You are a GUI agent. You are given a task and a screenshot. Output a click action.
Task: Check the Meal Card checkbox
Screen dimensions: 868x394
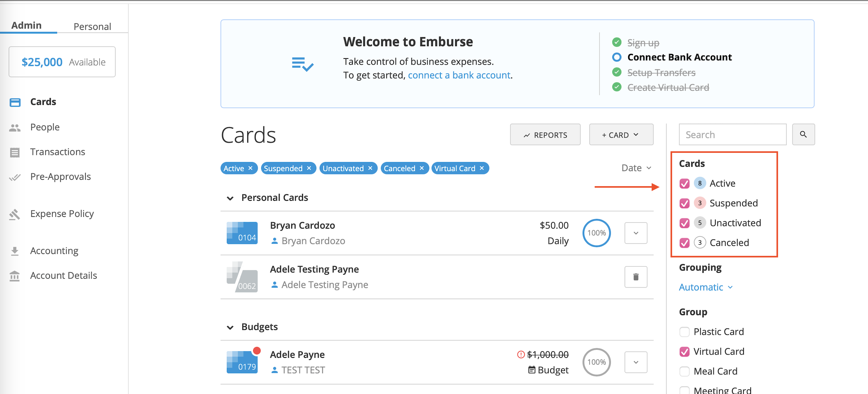pyautogui.click(x=684, y=371)
